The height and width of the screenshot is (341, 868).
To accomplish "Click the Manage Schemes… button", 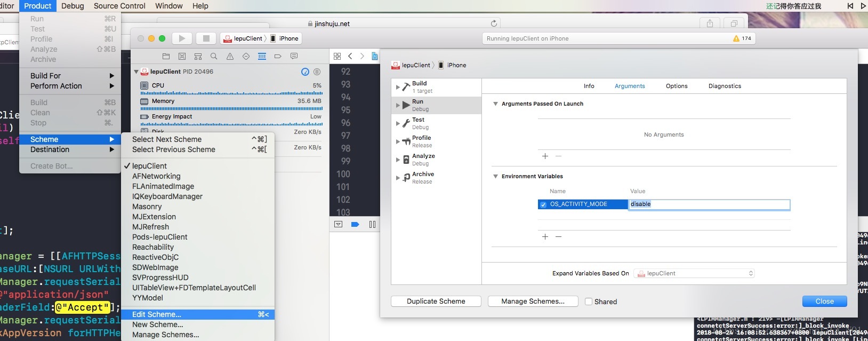I will [533, 302].
